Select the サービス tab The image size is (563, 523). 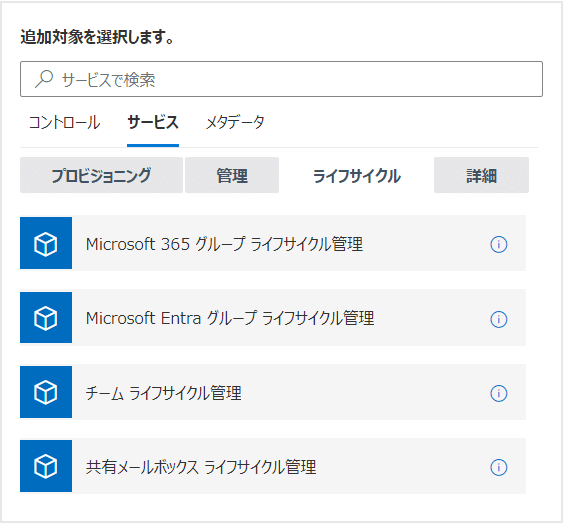(x=153, y=123)
